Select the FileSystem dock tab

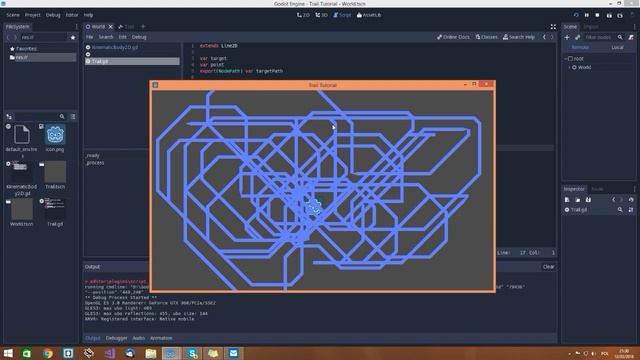click(18, 27)
